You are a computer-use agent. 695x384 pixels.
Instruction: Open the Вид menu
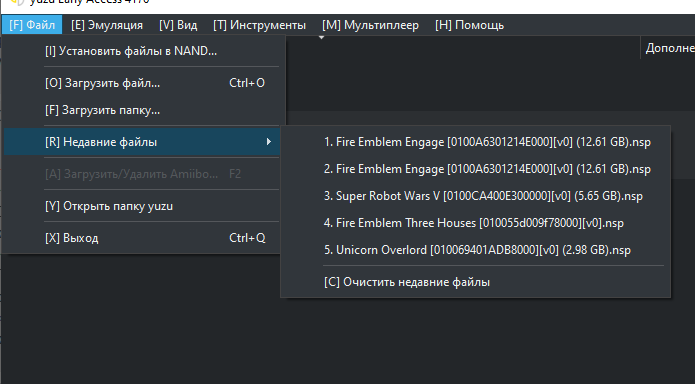point(178,25)
